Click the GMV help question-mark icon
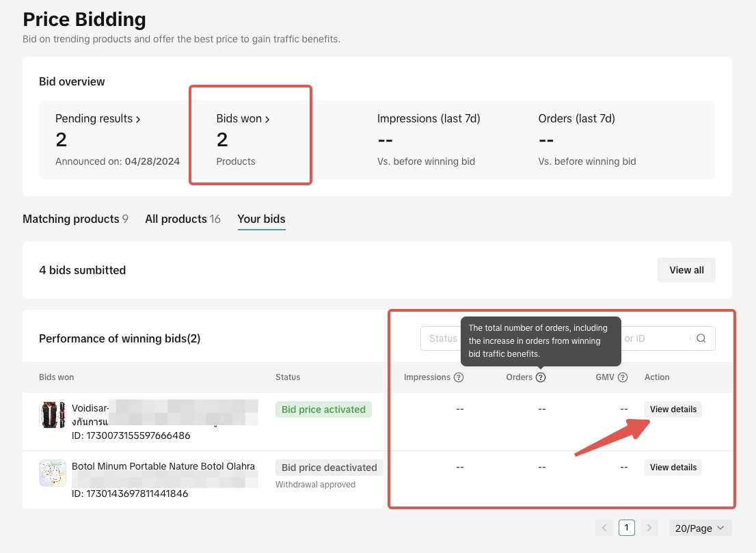The width and height of the screenshot is (756, 553). [623, 377]
